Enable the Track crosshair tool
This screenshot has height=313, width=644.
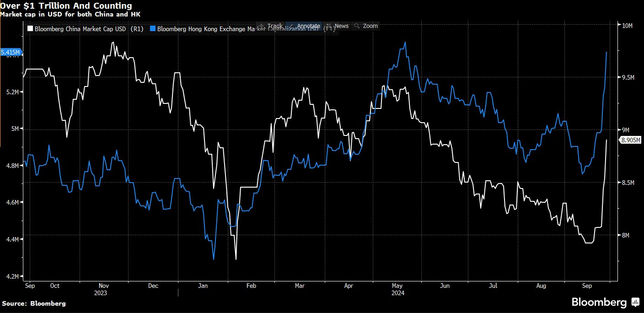(270, 26)
